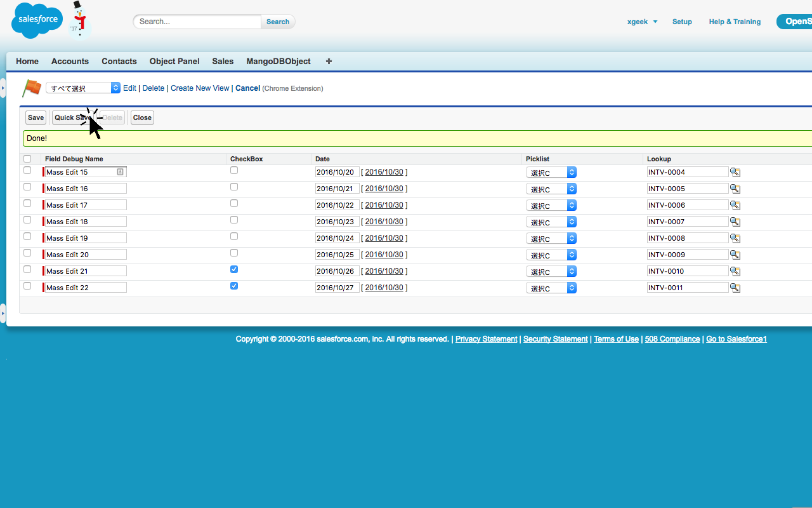
Task: Open Picklist dropdown for Mass Edit 17
Action: pos(551,205)
